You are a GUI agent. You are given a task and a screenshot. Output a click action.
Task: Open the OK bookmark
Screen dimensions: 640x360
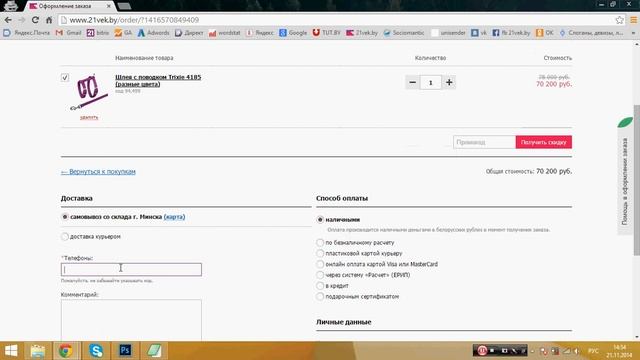pos(545,33)
